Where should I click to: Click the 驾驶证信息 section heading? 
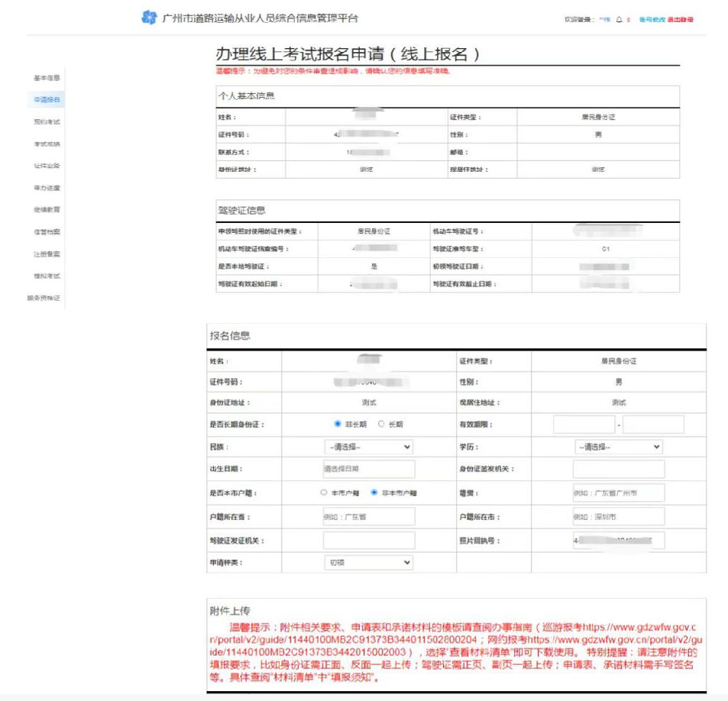[242, 211]
